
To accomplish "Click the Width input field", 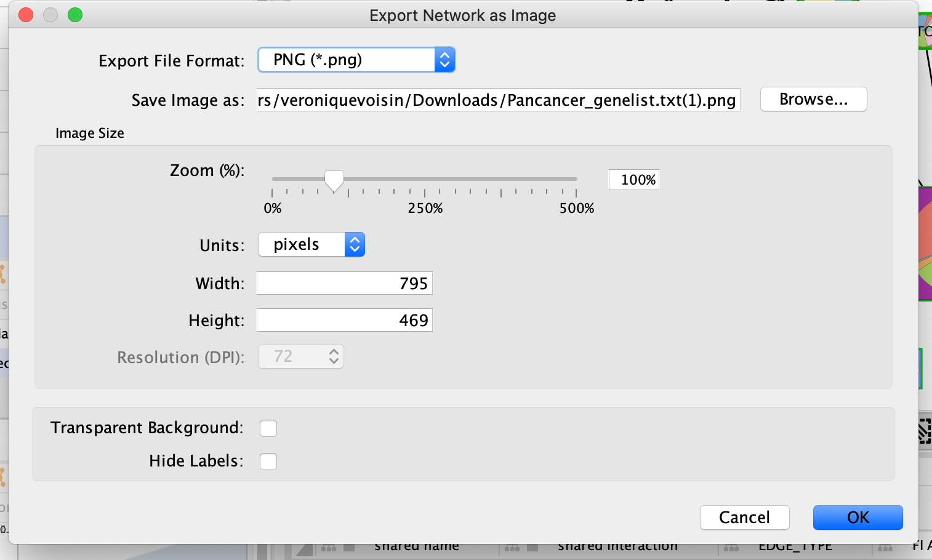I will click(x=345, y=284).
